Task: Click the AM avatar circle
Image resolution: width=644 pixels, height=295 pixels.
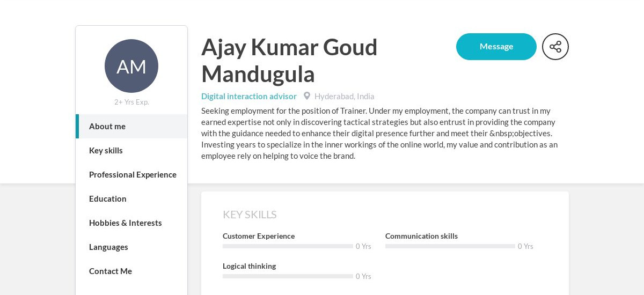Action: pos(131,66)
